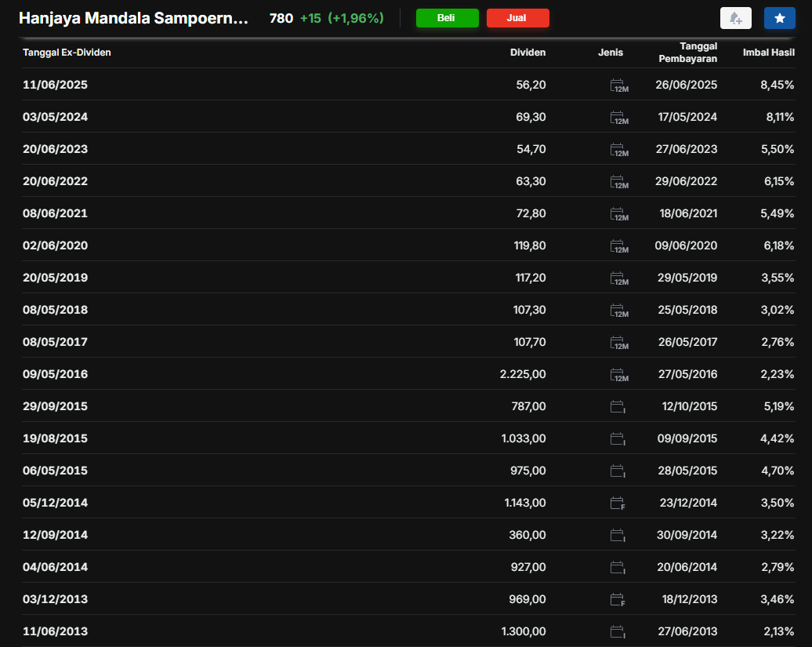The image size is (812, 647).
Task: Select ex-dividend date 20/06/2023
Action: 56,149
